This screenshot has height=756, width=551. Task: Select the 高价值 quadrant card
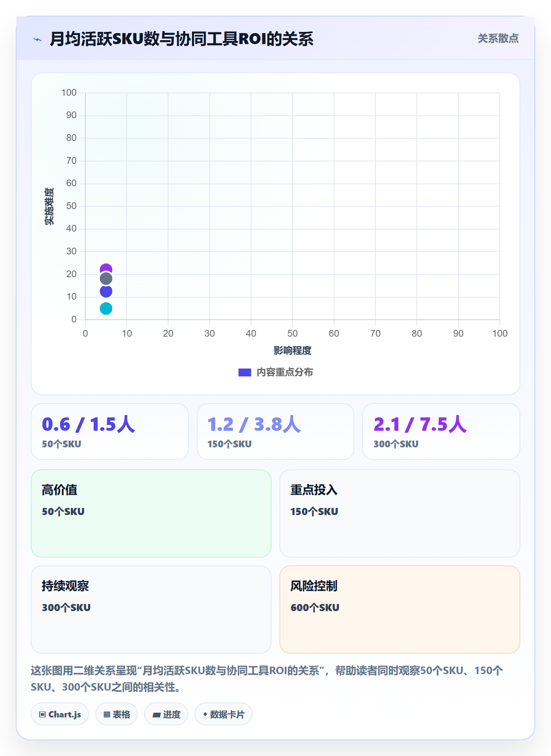[x=151, y=513]
